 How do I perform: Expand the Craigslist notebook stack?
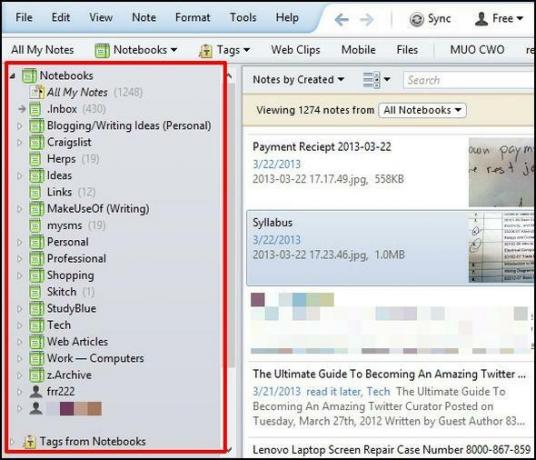pos(20,142)
